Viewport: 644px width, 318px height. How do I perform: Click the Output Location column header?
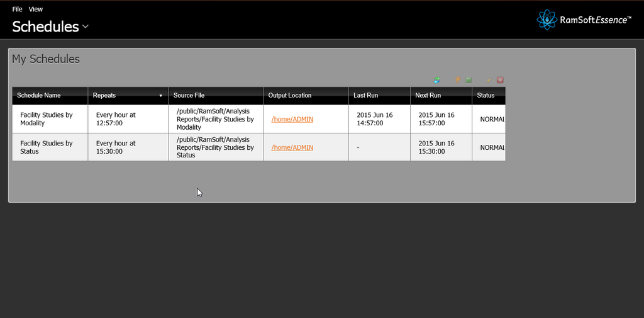(290, 96)
